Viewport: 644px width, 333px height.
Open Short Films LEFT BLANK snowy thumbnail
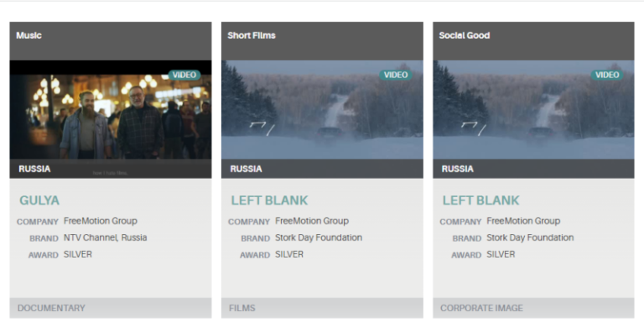322,110
